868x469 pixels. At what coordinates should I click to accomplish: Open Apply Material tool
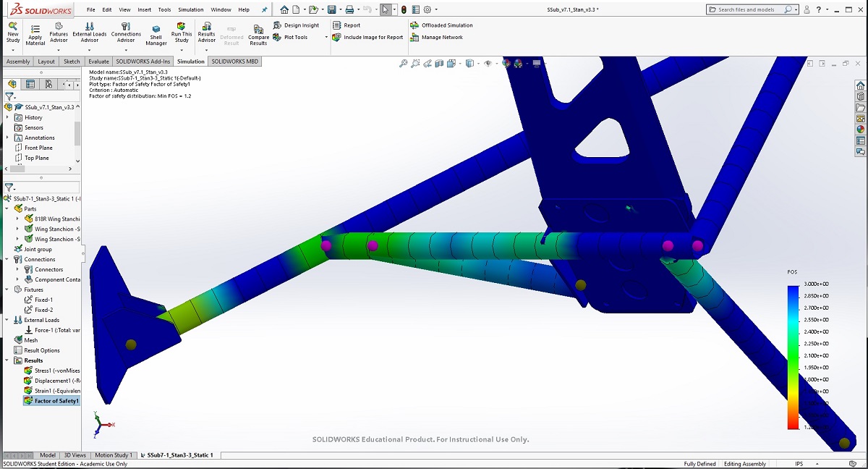coord(35,34)
